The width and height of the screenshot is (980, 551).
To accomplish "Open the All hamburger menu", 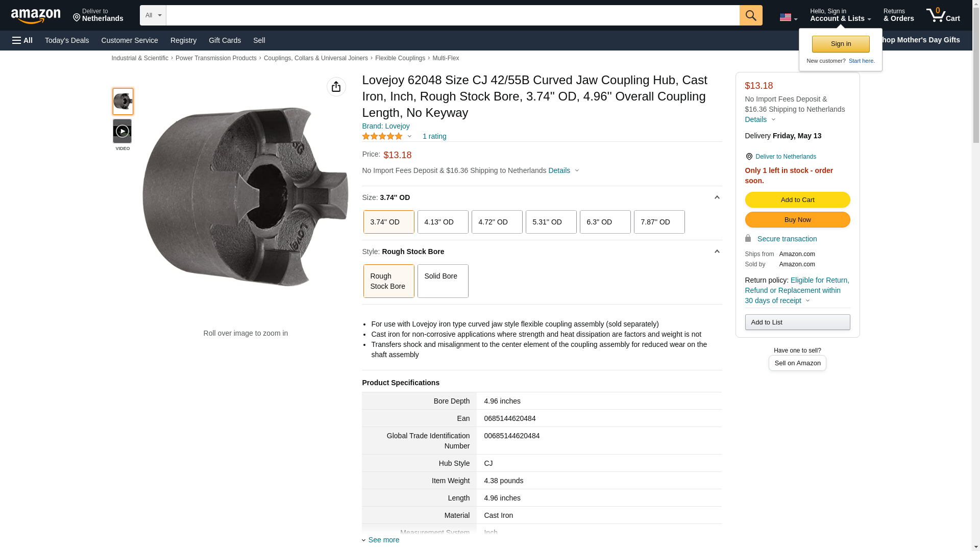I will pyautogui.click(x=22, y=40).
